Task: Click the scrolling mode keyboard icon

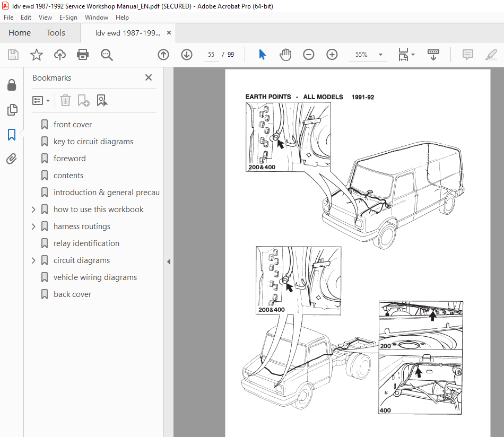Action: [x=433, y=55]
